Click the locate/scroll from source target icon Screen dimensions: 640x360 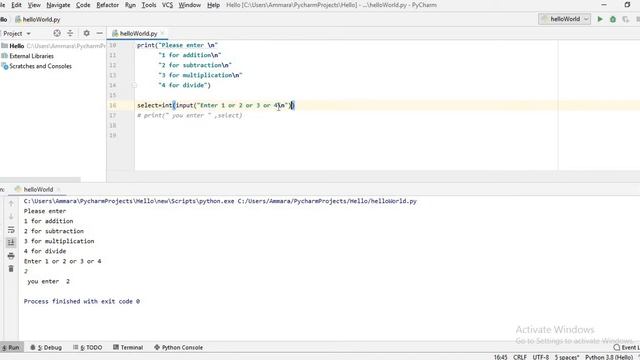[57, 33]
